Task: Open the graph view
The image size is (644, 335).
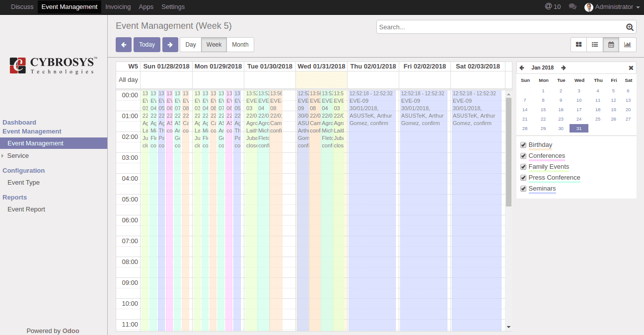Action: [627, 44]
